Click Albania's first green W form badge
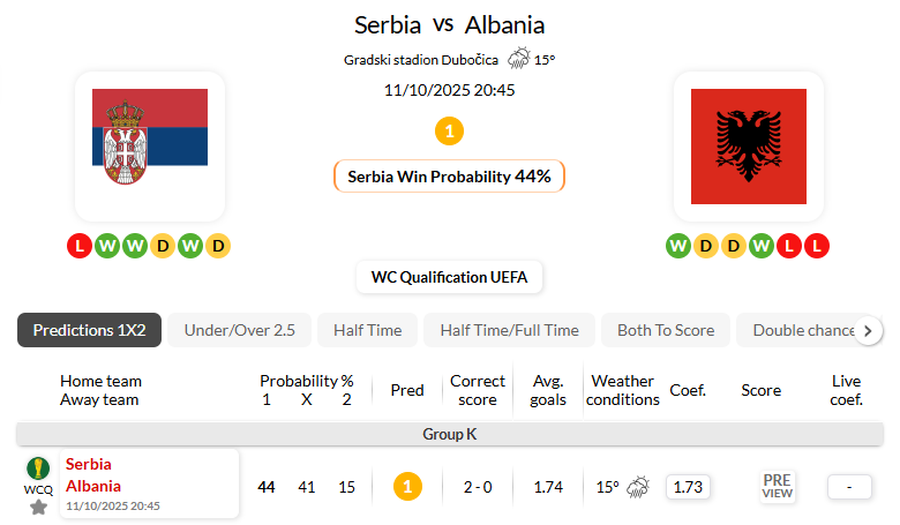The image size is (900, 525). point(679,245)
